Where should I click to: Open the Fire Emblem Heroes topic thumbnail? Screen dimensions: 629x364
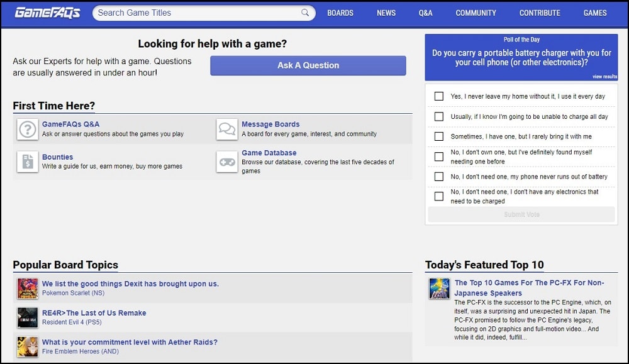28,347
